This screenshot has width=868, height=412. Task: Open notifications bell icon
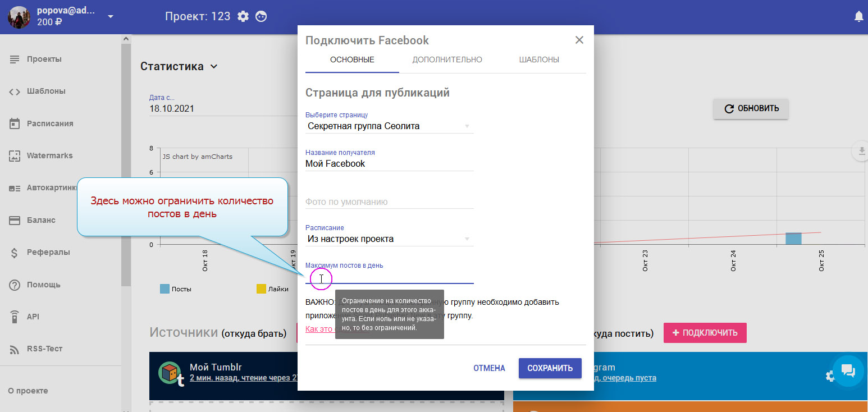click(x=858, y=17)
